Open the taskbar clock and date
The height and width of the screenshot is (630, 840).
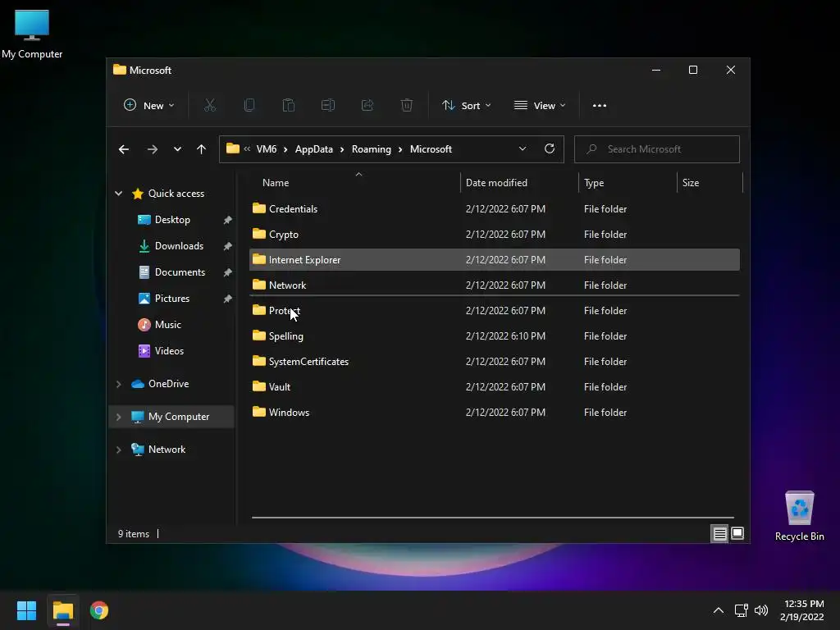tap(802, 610)
